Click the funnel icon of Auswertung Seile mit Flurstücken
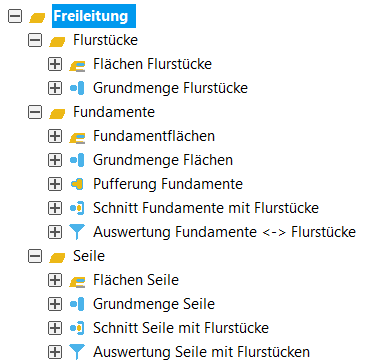The width and height of the screenshot is (371, 361). pyautogui.click(x=77, y=352)
